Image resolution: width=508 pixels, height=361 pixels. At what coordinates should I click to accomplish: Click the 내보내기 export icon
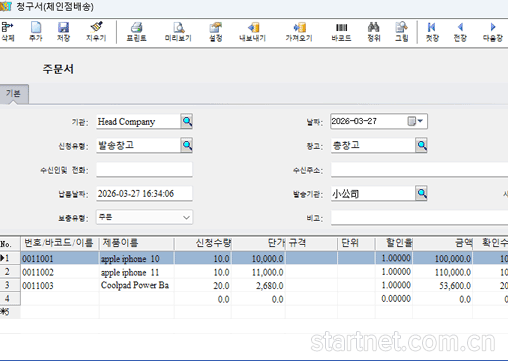[253, 32]
